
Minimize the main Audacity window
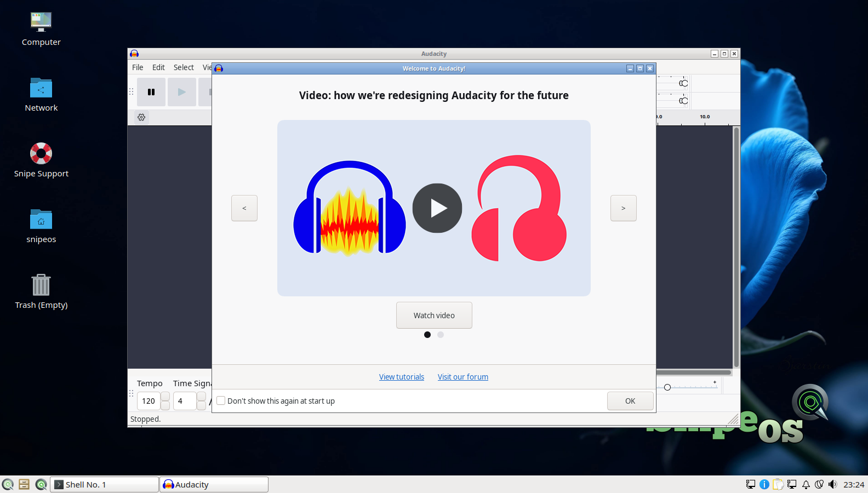[715, 54]
